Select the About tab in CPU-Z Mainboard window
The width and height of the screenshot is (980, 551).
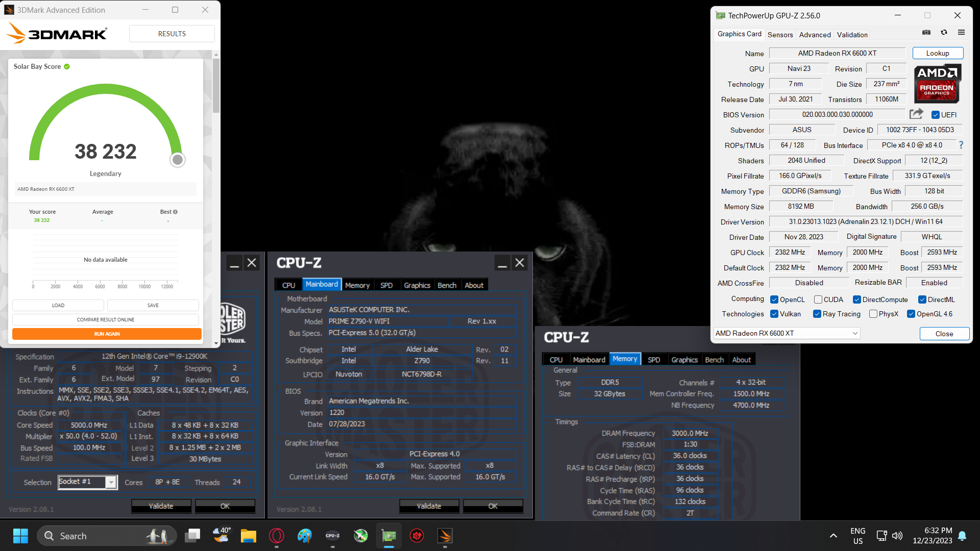[x=474, y=285]
